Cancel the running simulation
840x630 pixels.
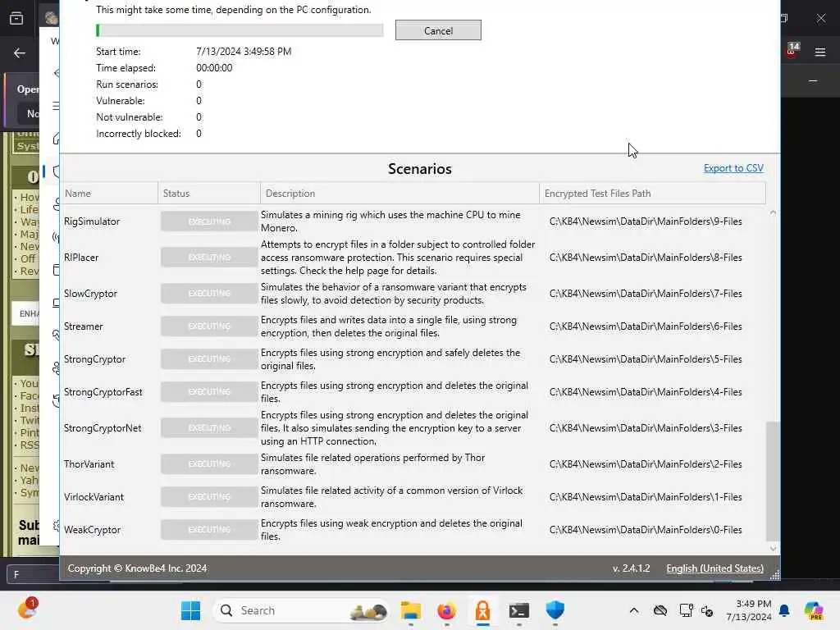coord(438,30)
